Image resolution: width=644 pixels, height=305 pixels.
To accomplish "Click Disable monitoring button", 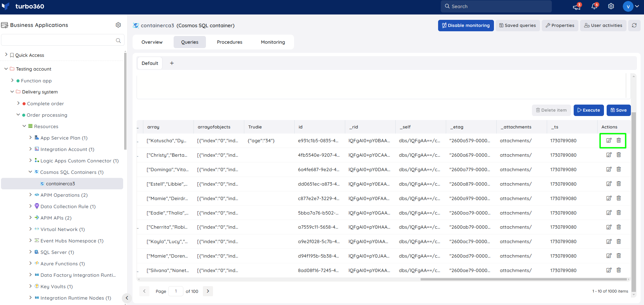I will (x=466, y=26).
